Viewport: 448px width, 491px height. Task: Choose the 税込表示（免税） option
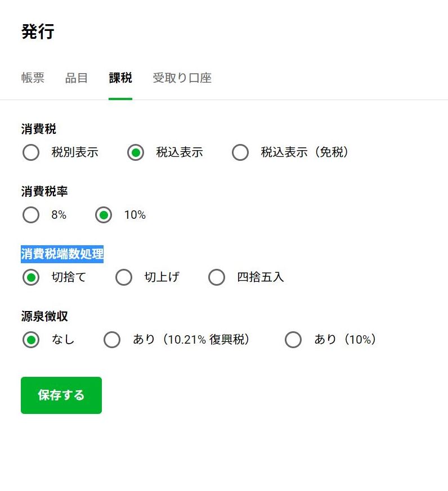pos(240,152)
